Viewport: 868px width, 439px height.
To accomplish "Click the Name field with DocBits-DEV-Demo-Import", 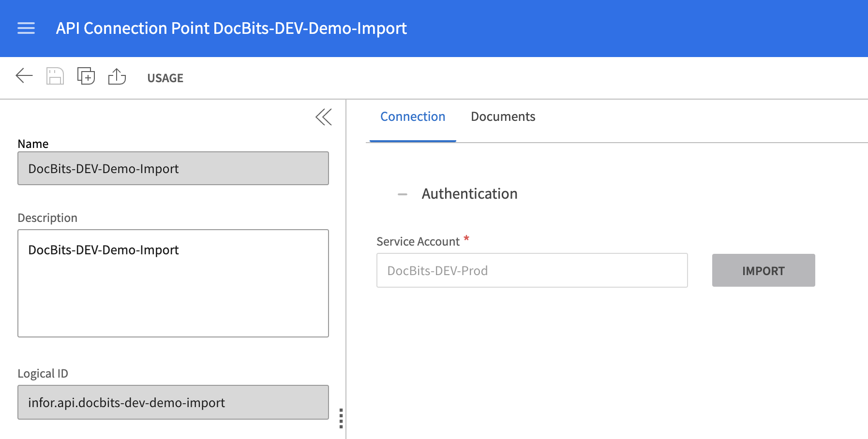I will [173, 169].
